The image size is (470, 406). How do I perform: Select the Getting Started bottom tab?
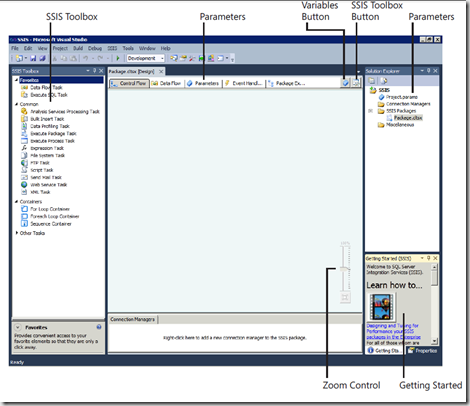[x=385, y=351]
